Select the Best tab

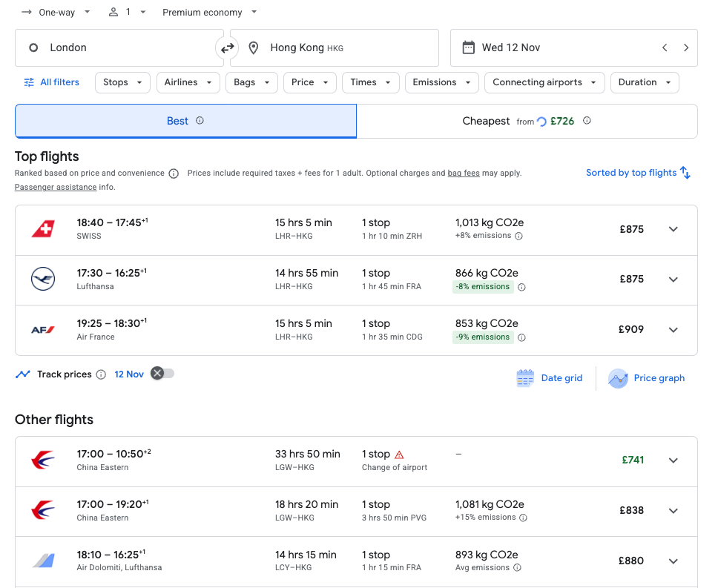[185, 121]
